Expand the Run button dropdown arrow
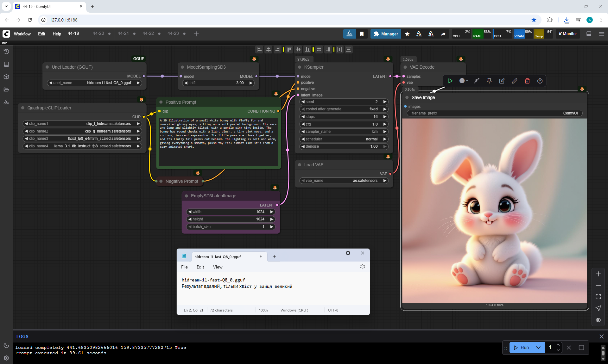The width and height of the screenshot is (608, 364). click(x=538, y=348)
